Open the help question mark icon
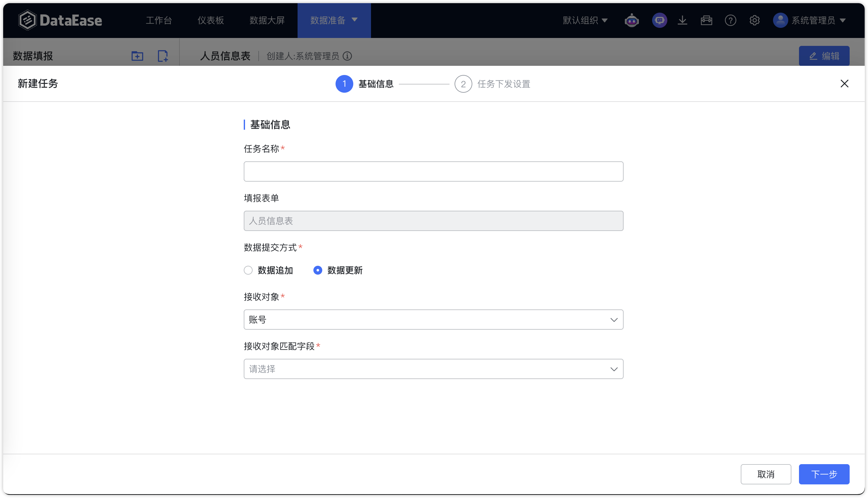This screenshot has width=868, height=498. [x=730, y=21]
